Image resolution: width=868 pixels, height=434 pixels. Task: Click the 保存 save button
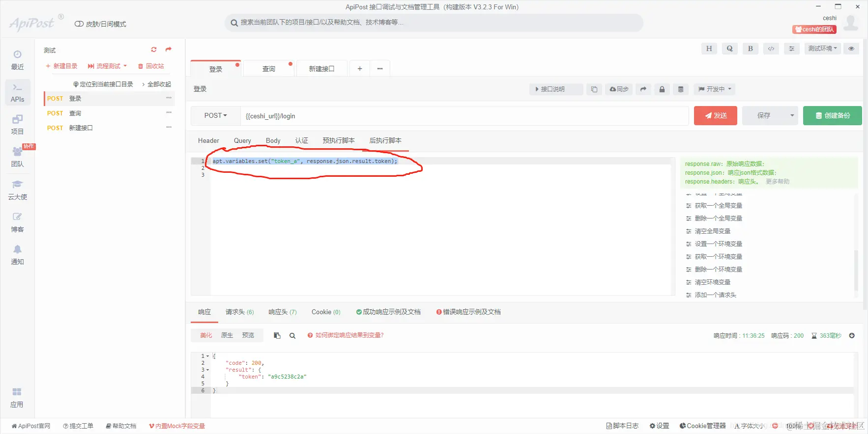[764, 116]
